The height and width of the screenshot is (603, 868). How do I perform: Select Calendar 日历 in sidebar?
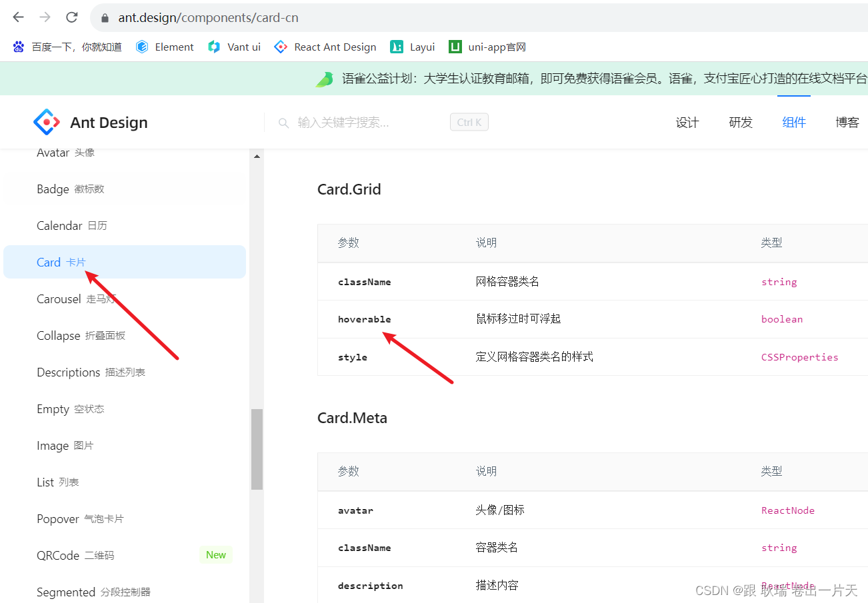click(x=125, y=226)
